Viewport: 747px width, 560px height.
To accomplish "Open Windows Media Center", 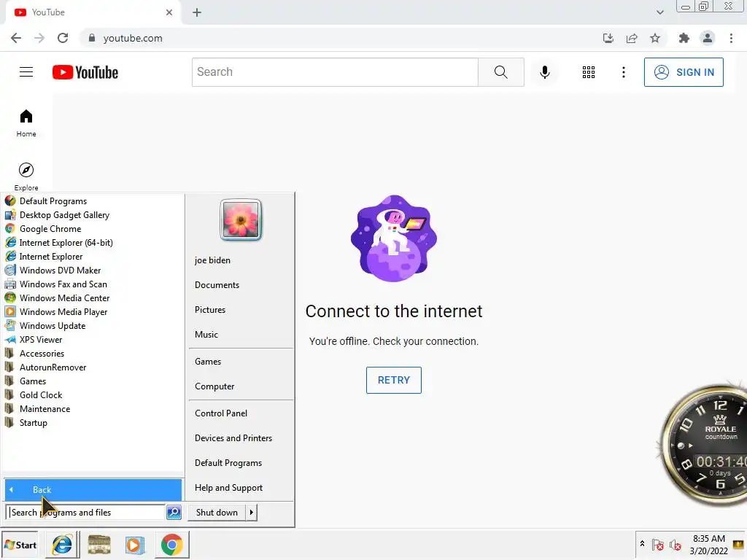I will pyautogui.click(x=64, y=297).
